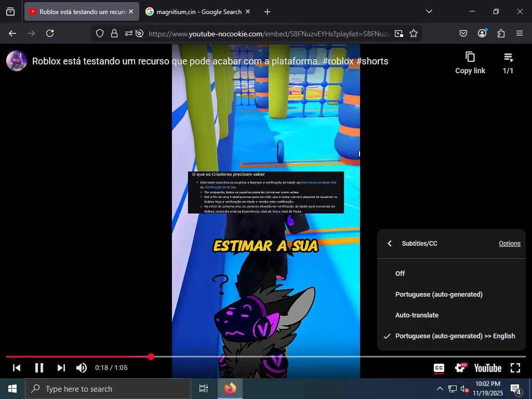
Task: Turn subtitles Off
Action: pyautogui.click(x=451, y=273)
